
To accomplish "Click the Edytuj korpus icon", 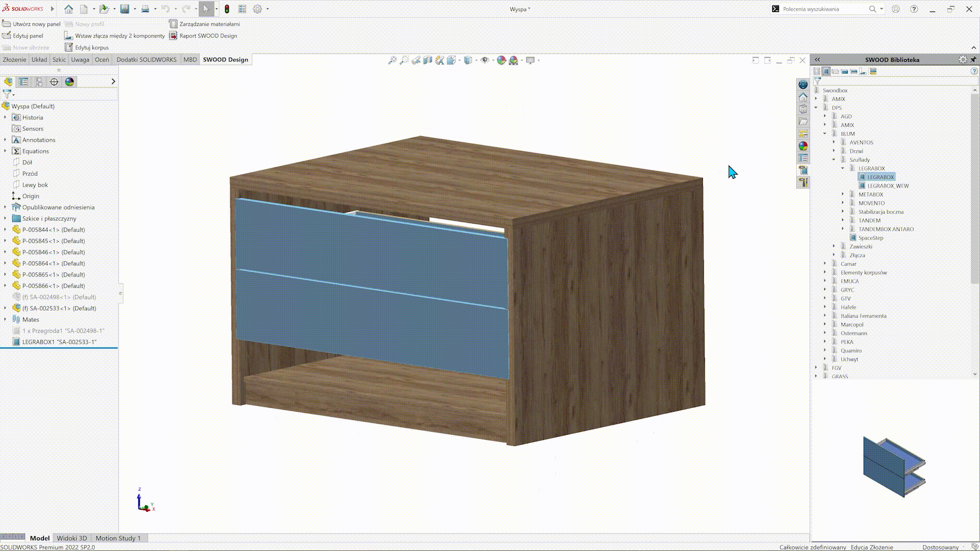I will (69, 47).
